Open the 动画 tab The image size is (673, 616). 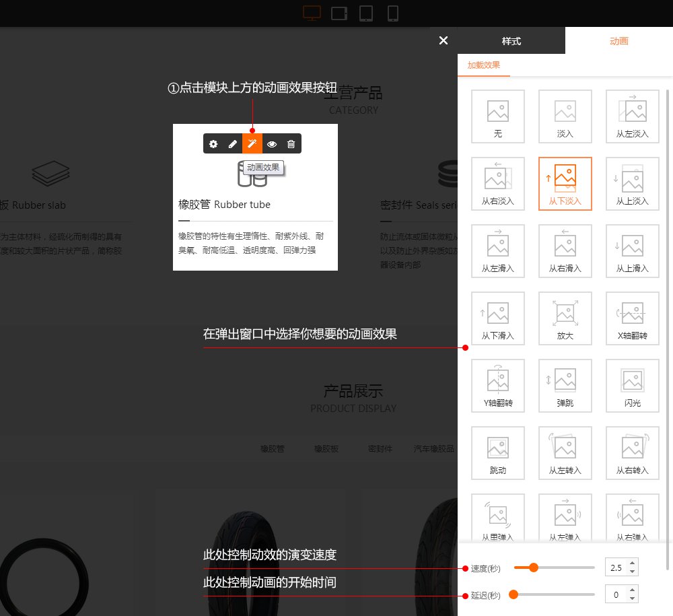[618, 41]
